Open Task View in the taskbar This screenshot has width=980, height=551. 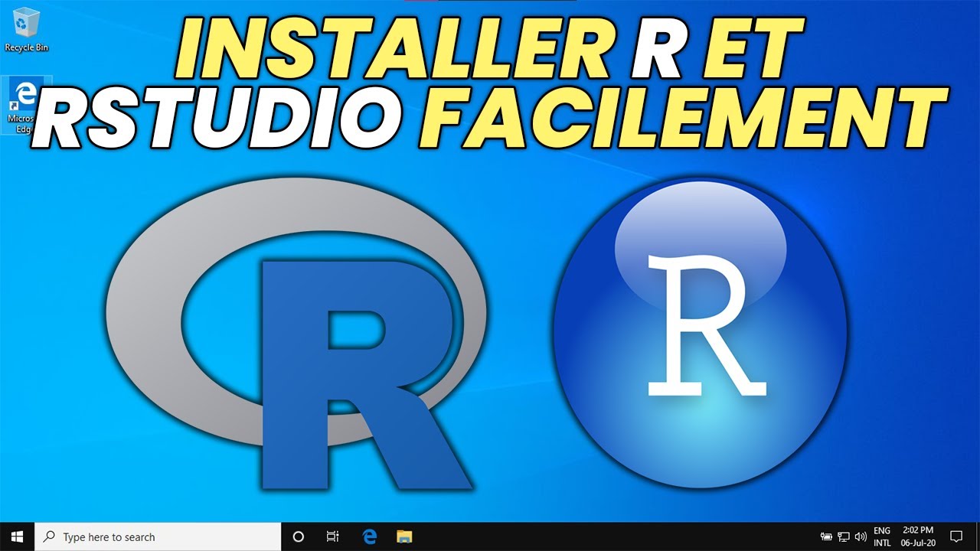point(332,536)
